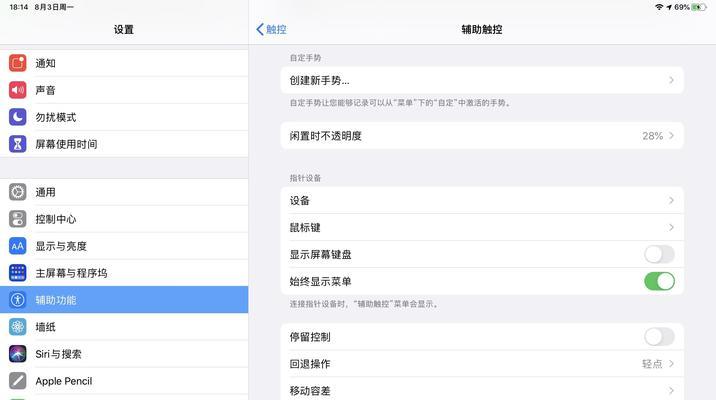Screen dimensions: 716x400
Task: Tap the 28% opacity value
Action: coord(653,136)
